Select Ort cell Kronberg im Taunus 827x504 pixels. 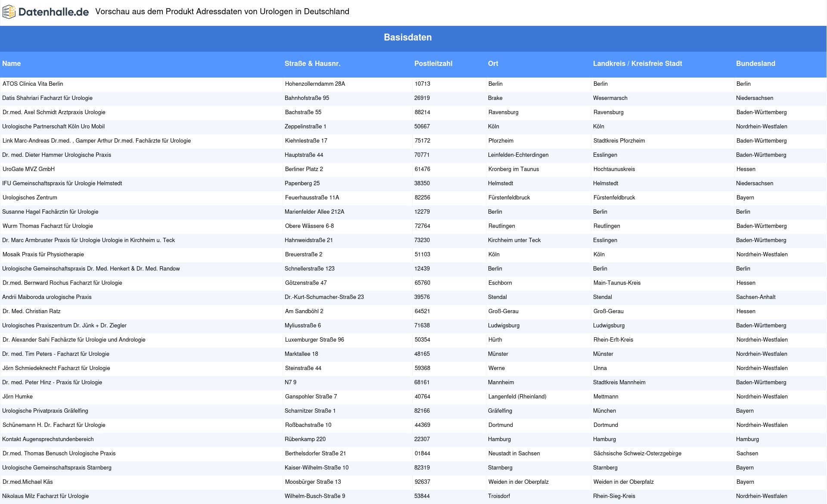tap(514, 169)
